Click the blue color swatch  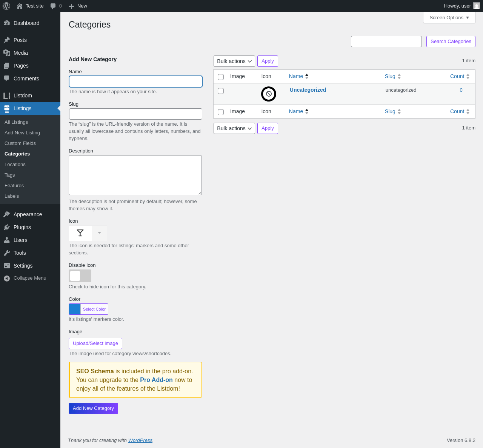pyautogui.click(x=75, y=309)
